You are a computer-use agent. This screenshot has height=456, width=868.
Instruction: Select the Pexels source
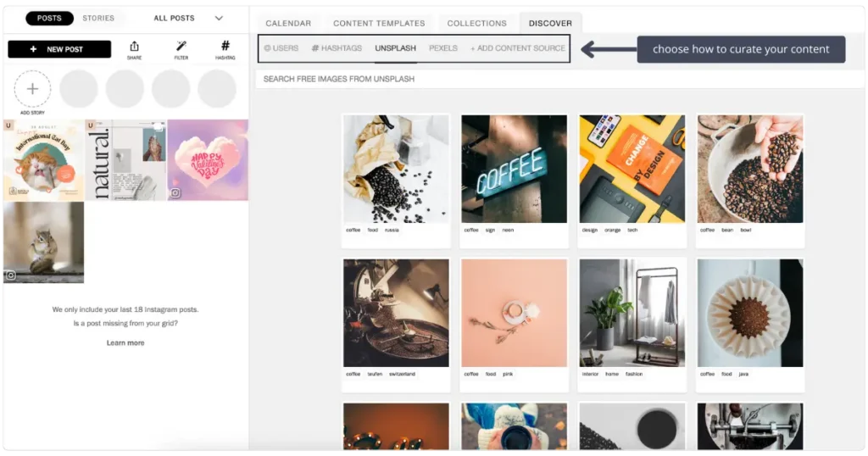443,48
